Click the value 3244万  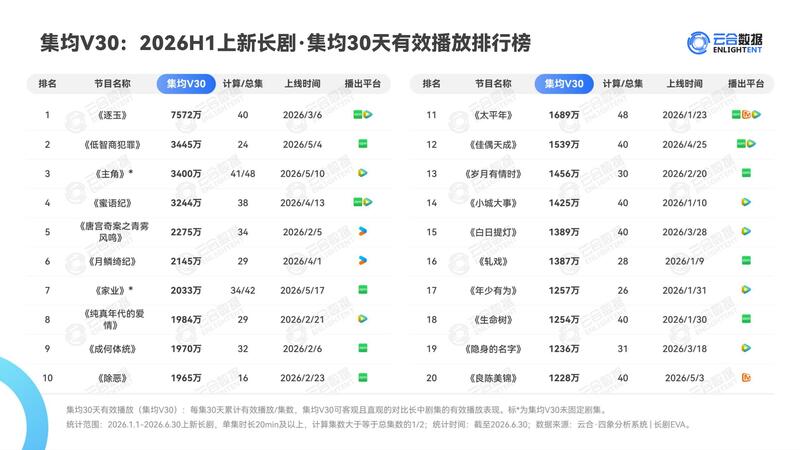186,203
